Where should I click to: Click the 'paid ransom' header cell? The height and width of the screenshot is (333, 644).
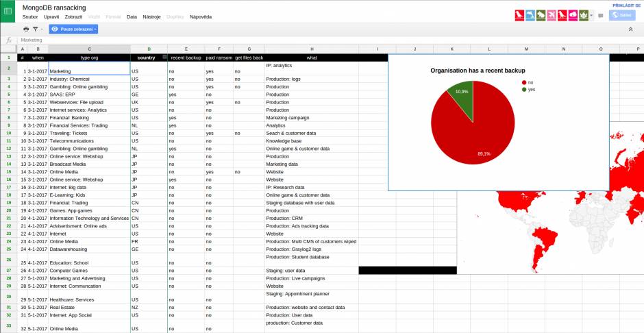coord(219,58)
